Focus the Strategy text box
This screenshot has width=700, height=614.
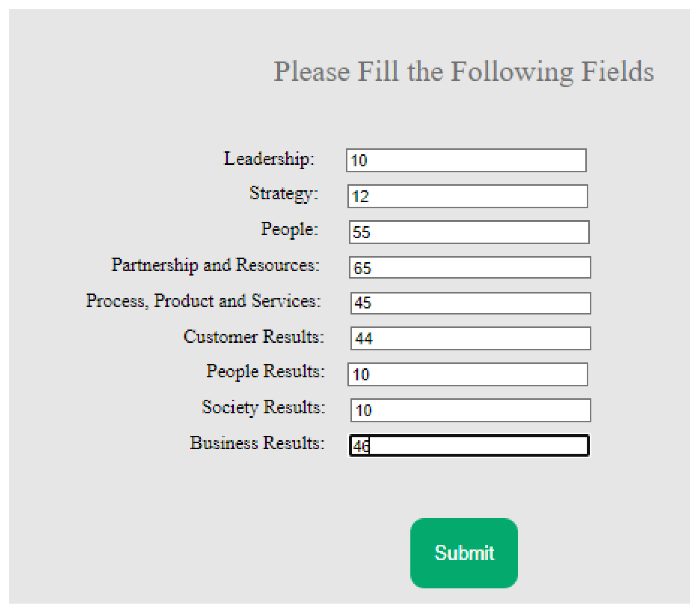pos(467,196)
